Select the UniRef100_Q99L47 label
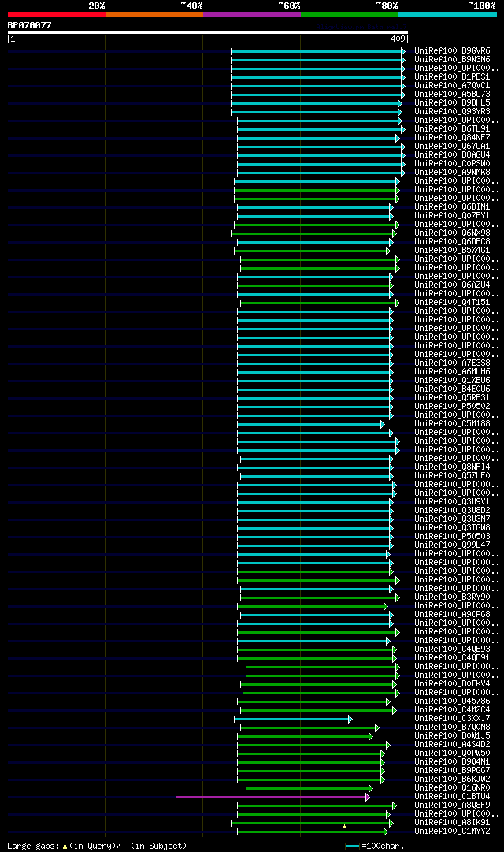Screen dimensions: 504x852 452,545
